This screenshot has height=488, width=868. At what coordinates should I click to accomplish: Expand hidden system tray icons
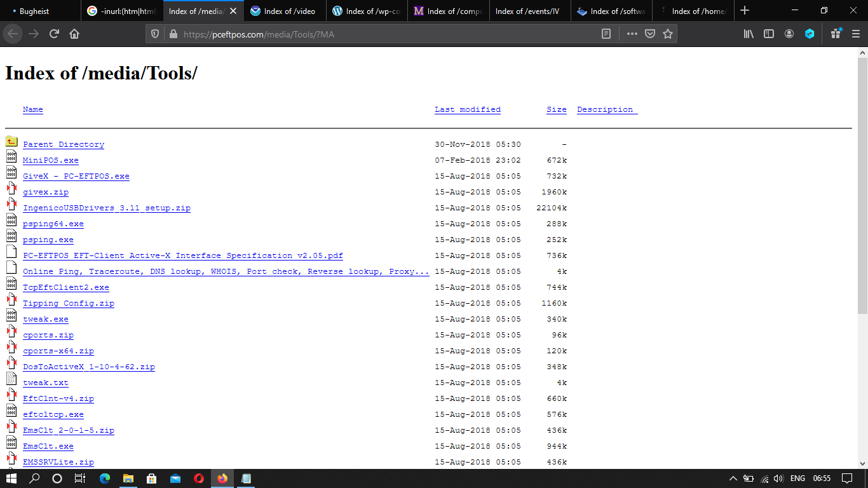pyautogui.click(x=733, y=478)
